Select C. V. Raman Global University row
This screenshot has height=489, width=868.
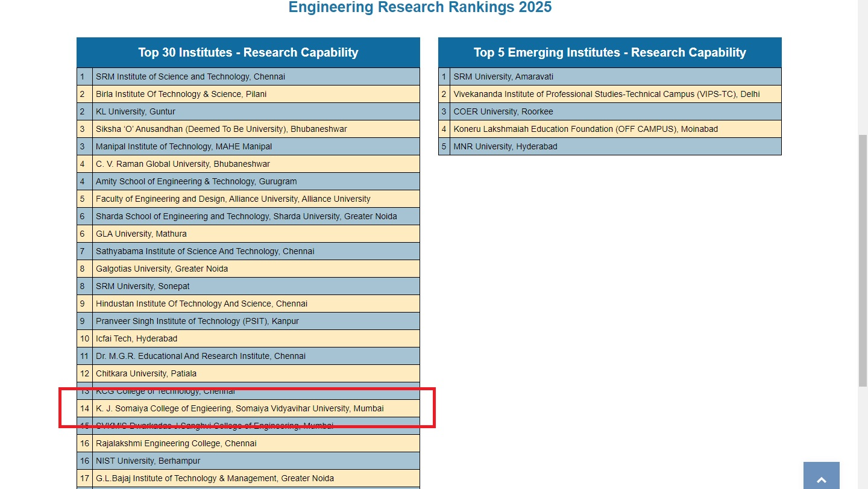(248, 164)
